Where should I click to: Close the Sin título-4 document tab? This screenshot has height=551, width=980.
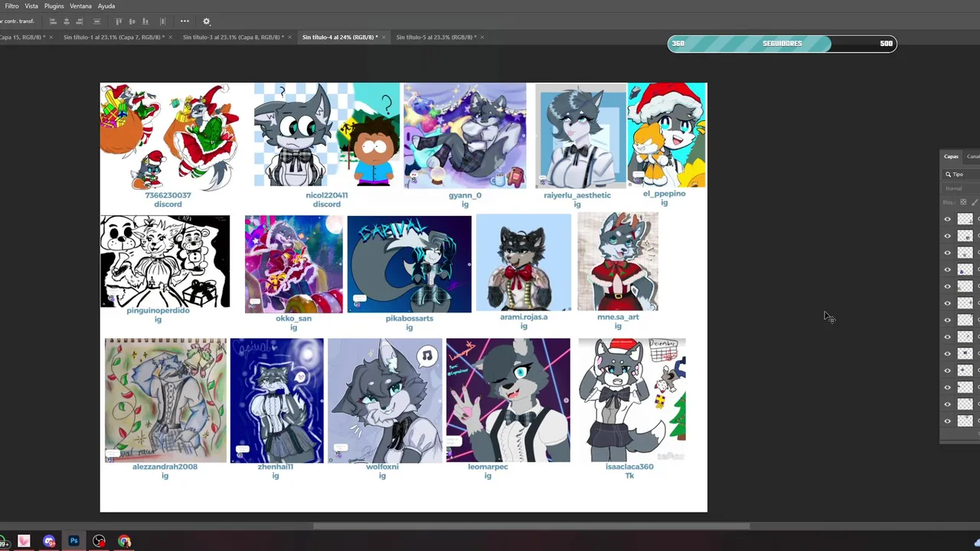coord(384,37)
